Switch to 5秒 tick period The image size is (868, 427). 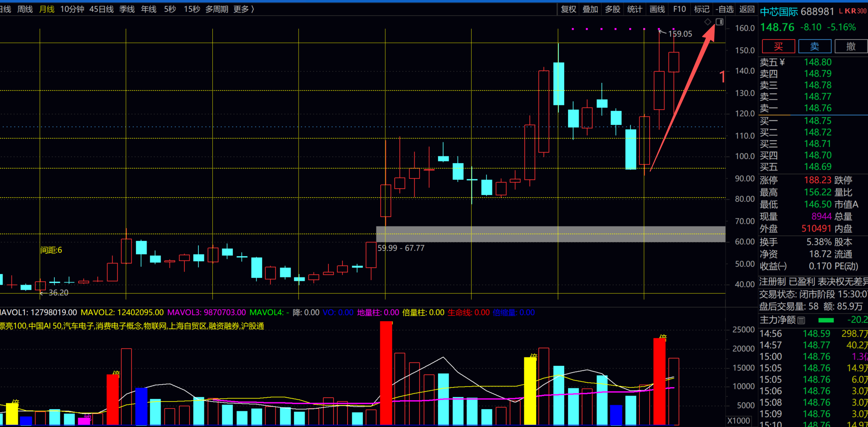click(170, 9)
